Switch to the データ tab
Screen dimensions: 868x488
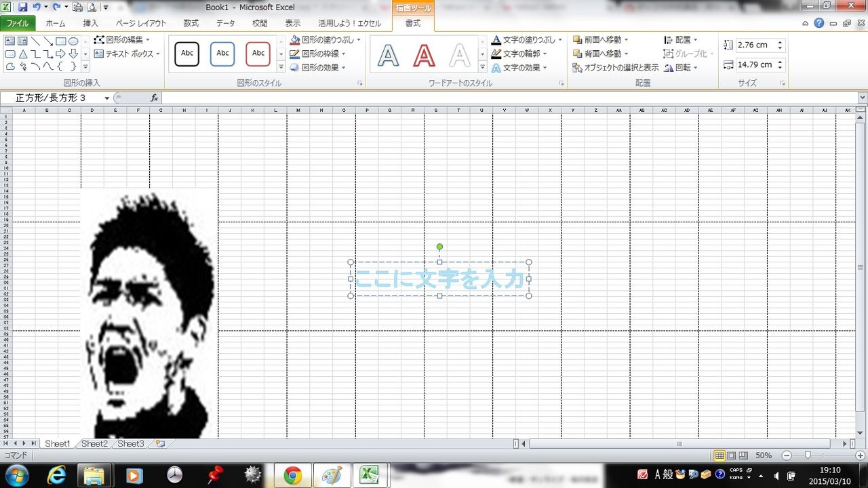coord(226,23)
